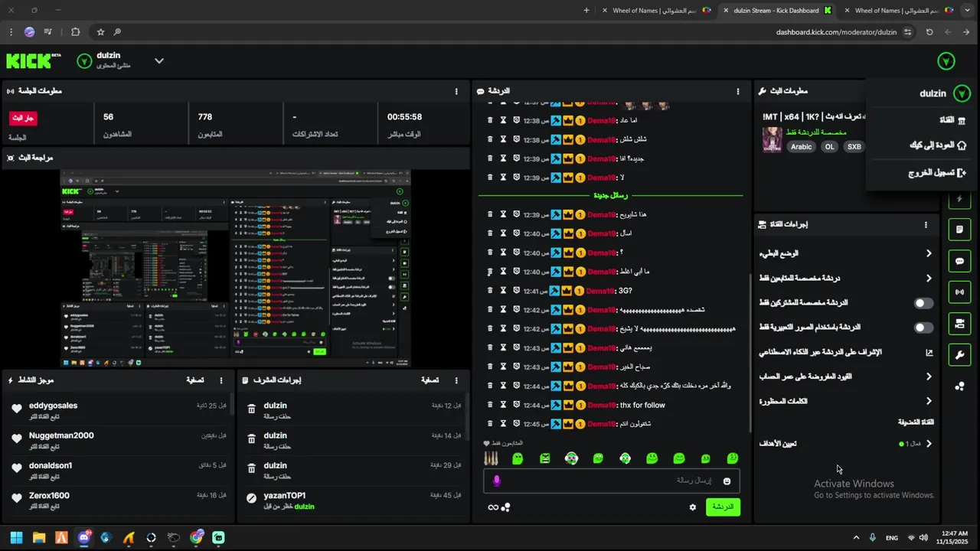Viewport: 980px width, 551px height.
Task: Click 'تصفية' filter in moderator actions panel
Action: [x=430, y=380]
